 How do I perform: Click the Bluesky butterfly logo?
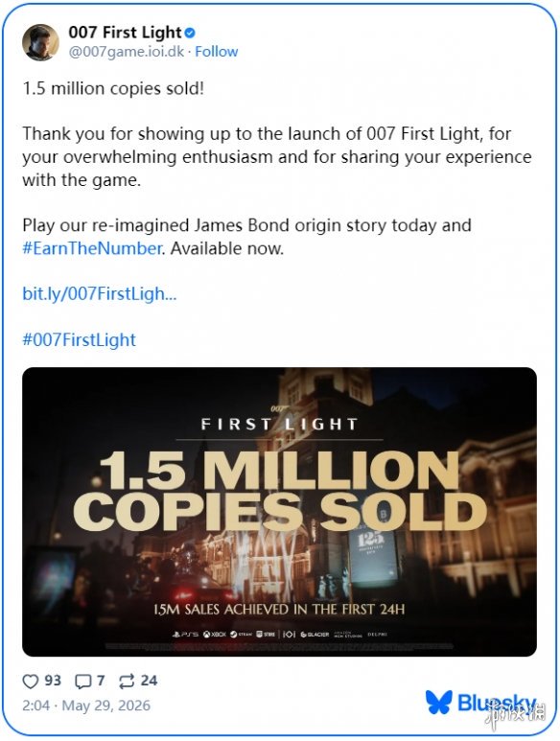point(438,702)
